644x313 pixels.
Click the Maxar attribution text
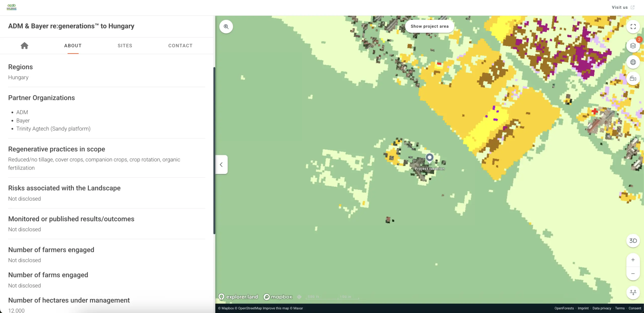(297, 308)
